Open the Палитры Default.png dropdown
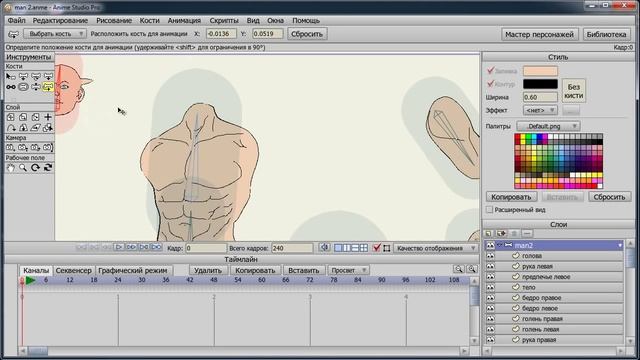Viewport: 640px width, 360px height. coord(548,126)
